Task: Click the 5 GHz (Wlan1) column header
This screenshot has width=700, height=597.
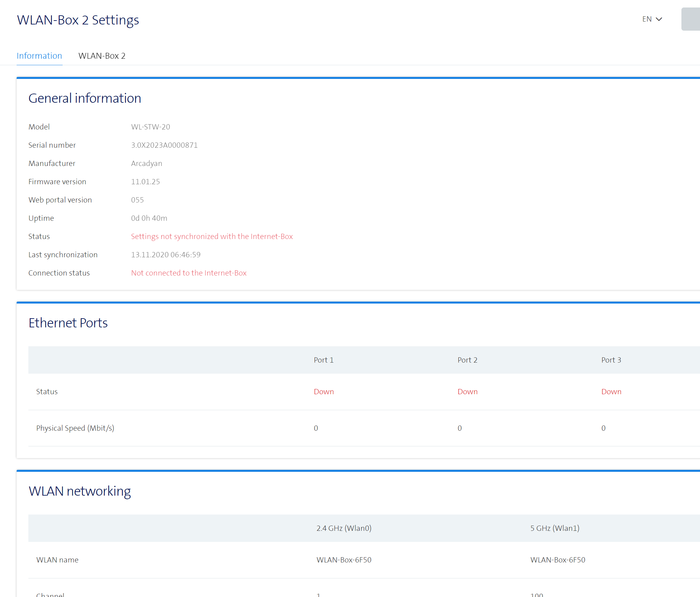Action: (554, 528)
